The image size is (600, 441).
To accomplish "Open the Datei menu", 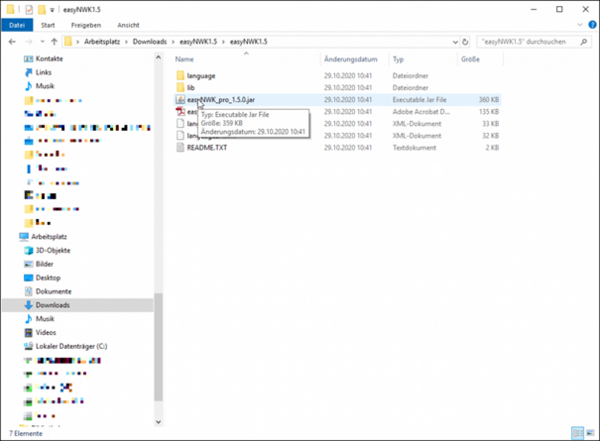I will (18, 24).
